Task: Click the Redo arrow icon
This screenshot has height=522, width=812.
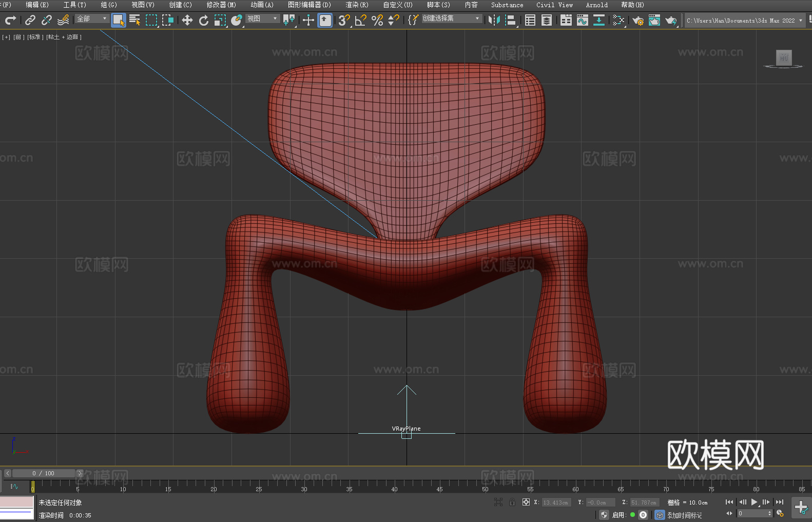Action: click(x=10, y=20)
